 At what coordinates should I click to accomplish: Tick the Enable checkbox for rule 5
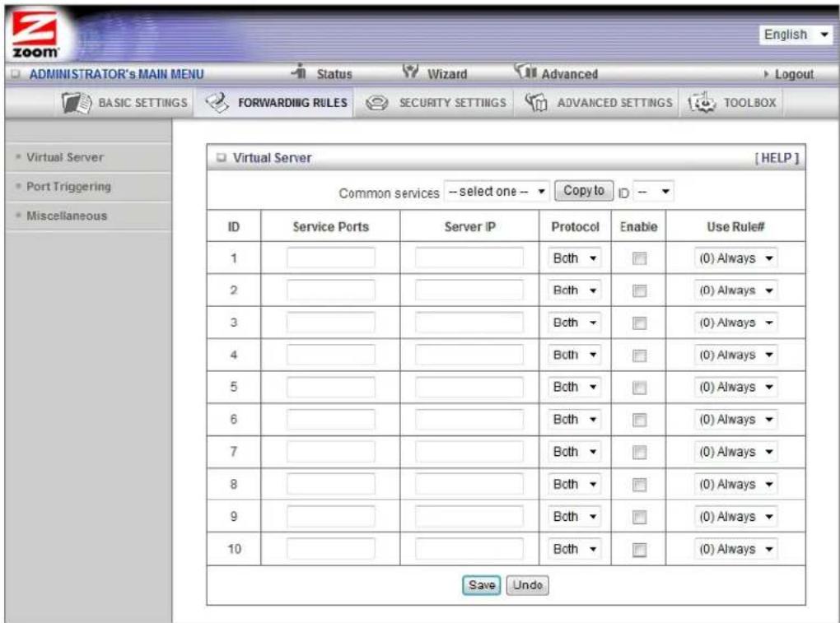click(x=639, y=388)
